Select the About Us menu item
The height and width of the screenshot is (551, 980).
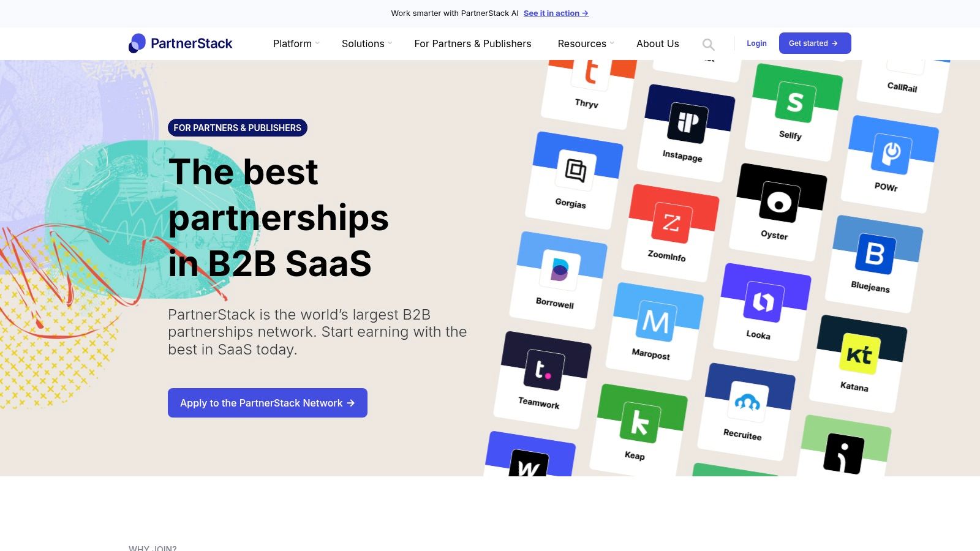657,43
